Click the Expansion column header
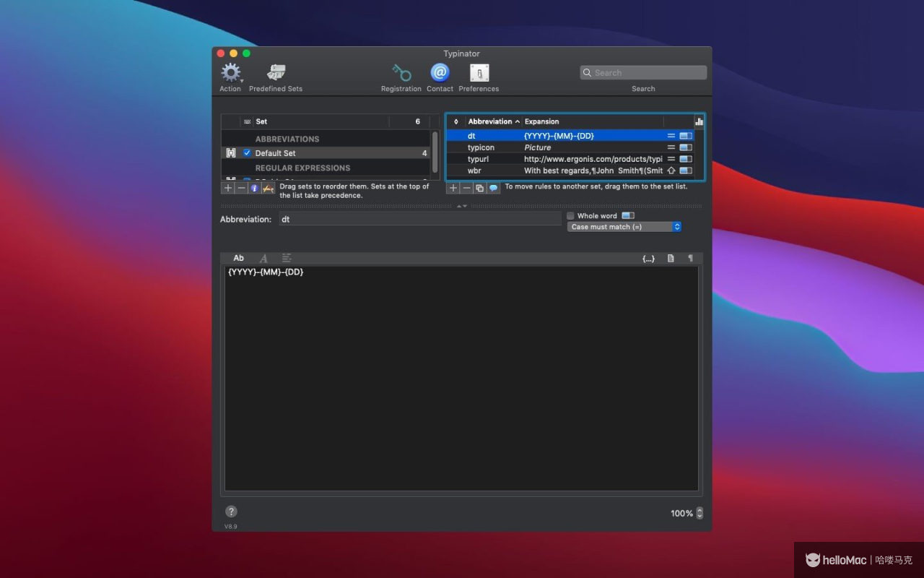924x578 pixels. coord(593,121)
